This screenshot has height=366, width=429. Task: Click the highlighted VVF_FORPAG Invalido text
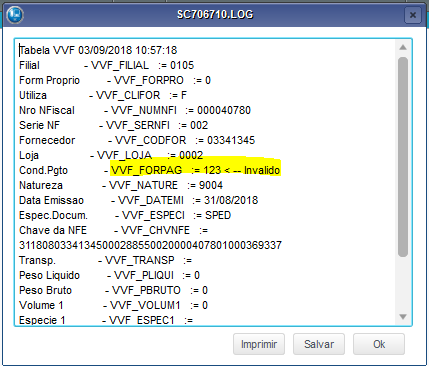[x=195, y=170]
